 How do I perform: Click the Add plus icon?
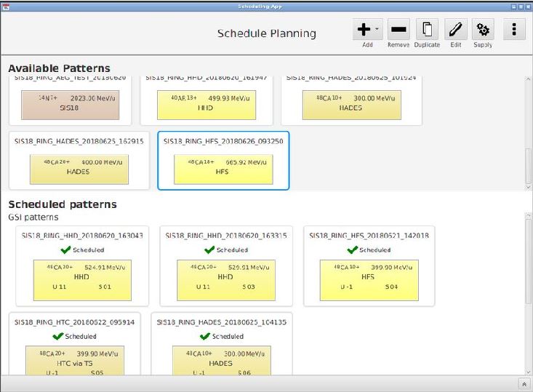(x=363, y=30)
